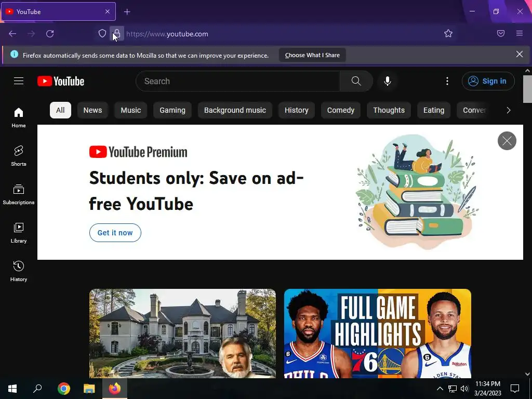532x399 pixels.
Task: Click the Choose What I Share button
Action: [x=312, y=55]
